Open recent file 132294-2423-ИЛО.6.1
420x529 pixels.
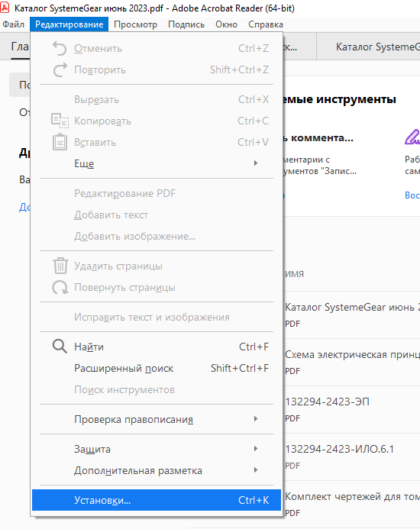point(351,456)
